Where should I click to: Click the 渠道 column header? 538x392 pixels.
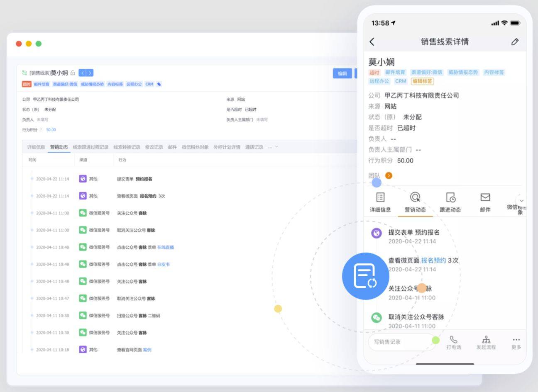83,160
